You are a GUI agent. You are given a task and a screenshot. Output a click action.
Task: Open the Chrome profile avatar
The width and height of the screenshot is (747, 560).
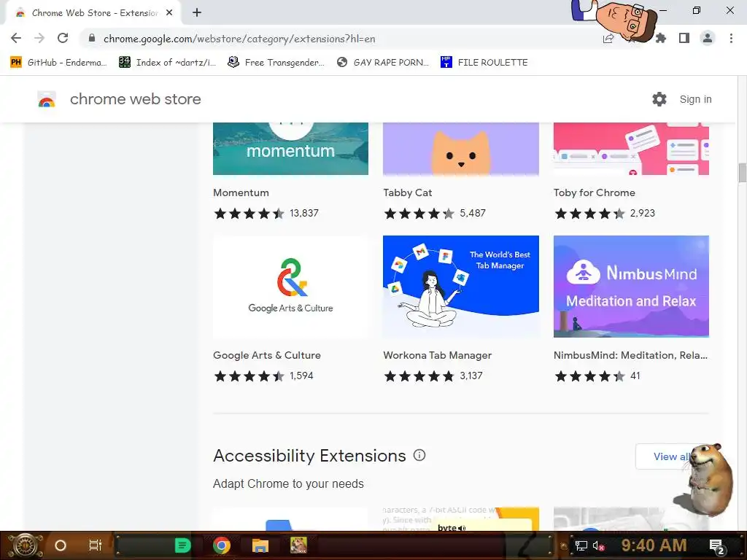tap(708, 38)
